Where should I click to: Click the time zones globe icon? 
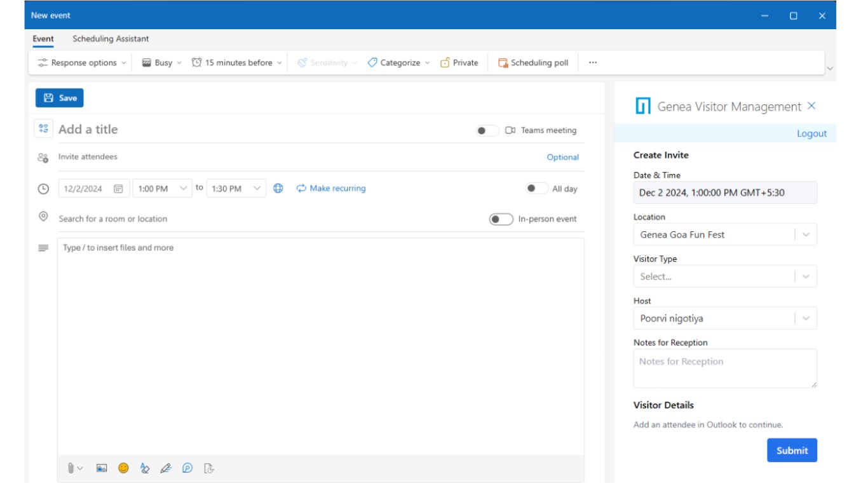[x=278, y=189]
